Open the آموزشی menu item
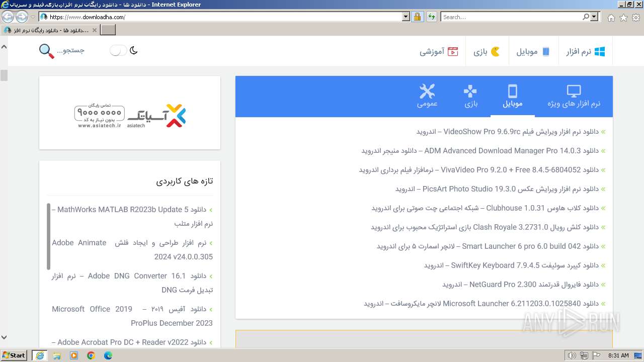Viewport: 644px width, 362px height. click(x=439, y=52)
